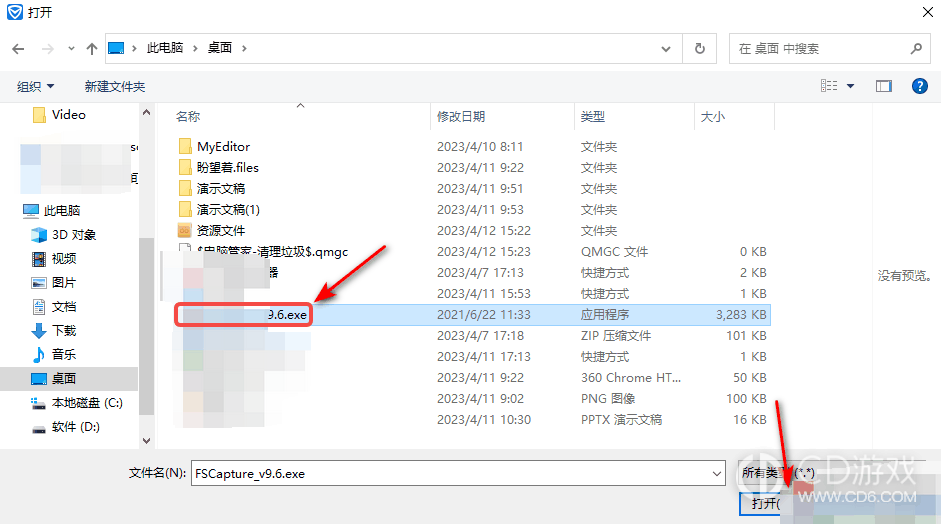Viewport: 941px width, 524px height.
Task: Select 桌面 in the sidebar
Action: [69, 379]
